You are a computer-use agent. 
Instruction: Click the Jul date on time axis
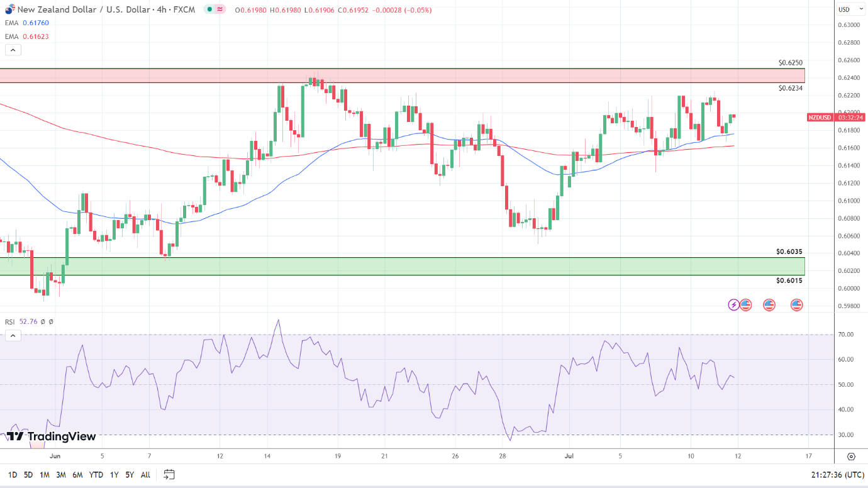pyautogui.click(x=570, y=456)
